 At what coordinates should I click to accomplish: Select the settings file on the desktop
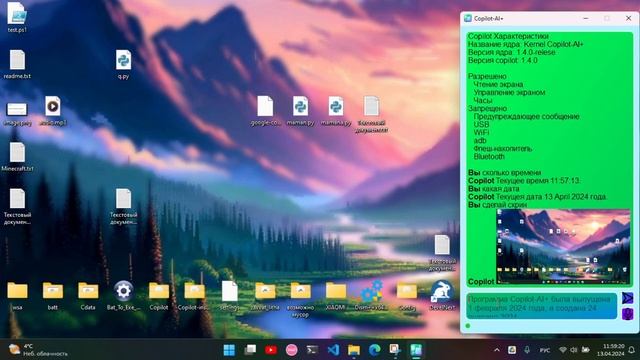229,296
